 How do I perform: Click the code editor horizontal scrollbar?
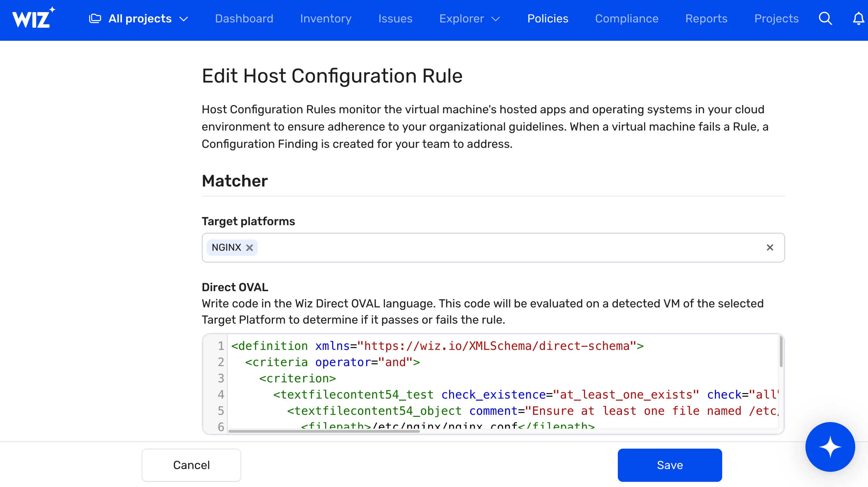coord(324,431)
